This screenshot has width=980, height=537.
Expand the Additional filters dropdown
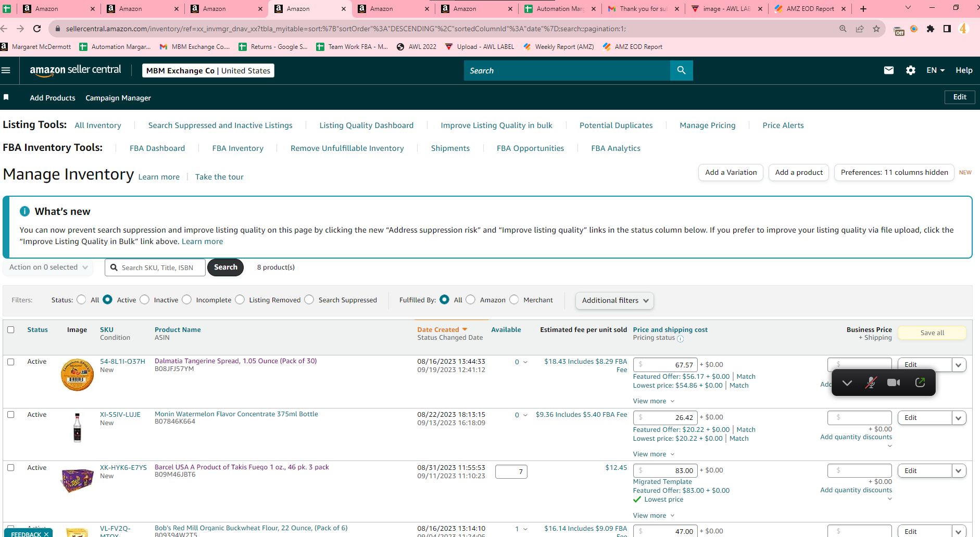point(615,301)
